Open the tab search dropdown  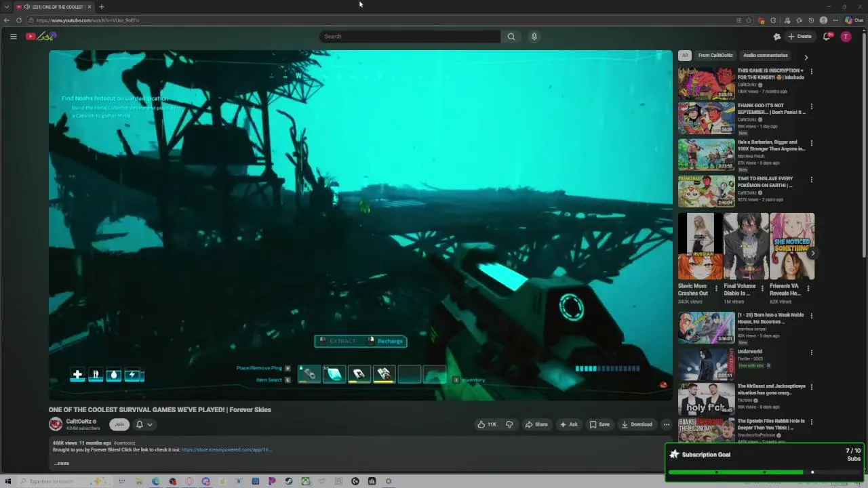(7, 7)
